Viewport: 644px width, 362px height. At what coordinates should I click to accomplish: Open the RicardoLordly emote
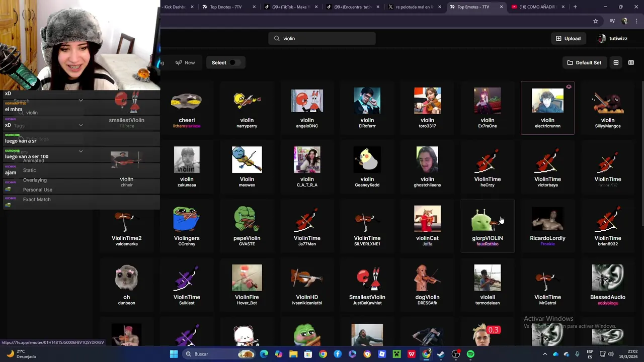coord(547,226)
